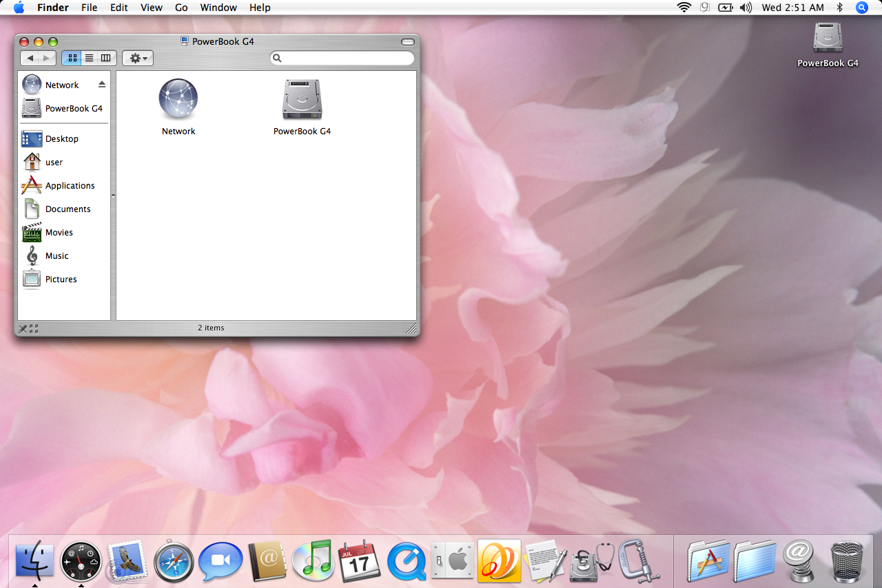
Task: Open the clamp compression app in the Dock
Action: (639, 560)
